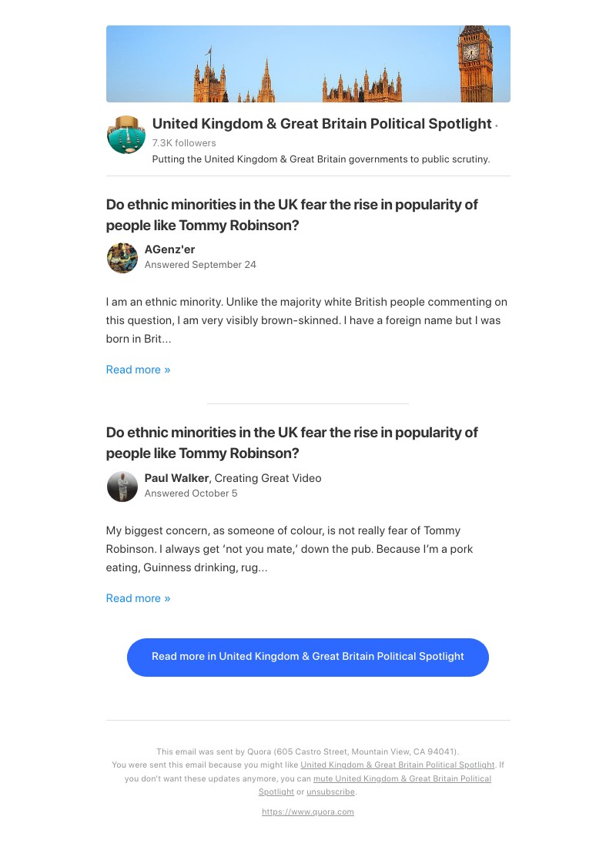Visit https://www.quora.com from the footer
Screen dimensions: 616x850
(x=308, y=812)
